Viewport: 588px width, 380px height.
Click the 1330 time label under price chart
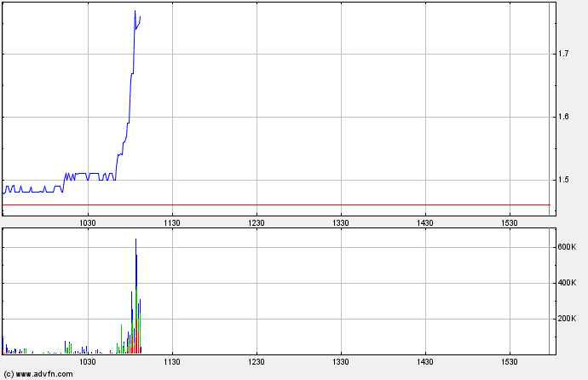tap(341, 222)
